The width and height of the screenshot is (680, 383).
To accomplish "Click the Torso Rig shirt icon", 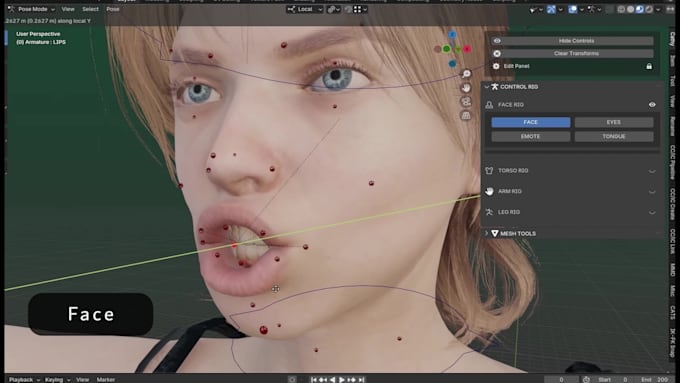I will [x=489, y=170].
